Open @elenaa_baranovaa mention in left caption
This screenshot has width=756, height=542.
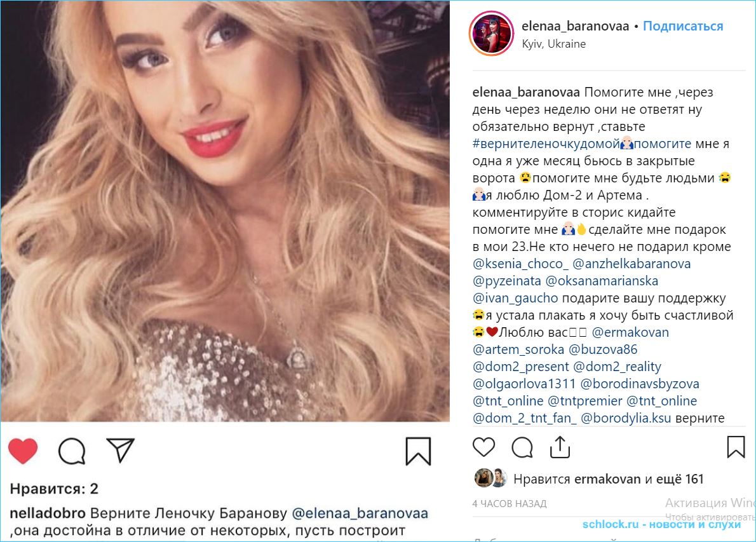coord(360,513)
